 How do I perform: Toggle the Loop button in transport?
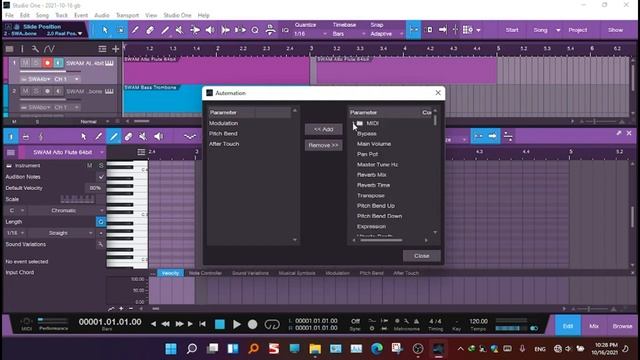(272, 324)
